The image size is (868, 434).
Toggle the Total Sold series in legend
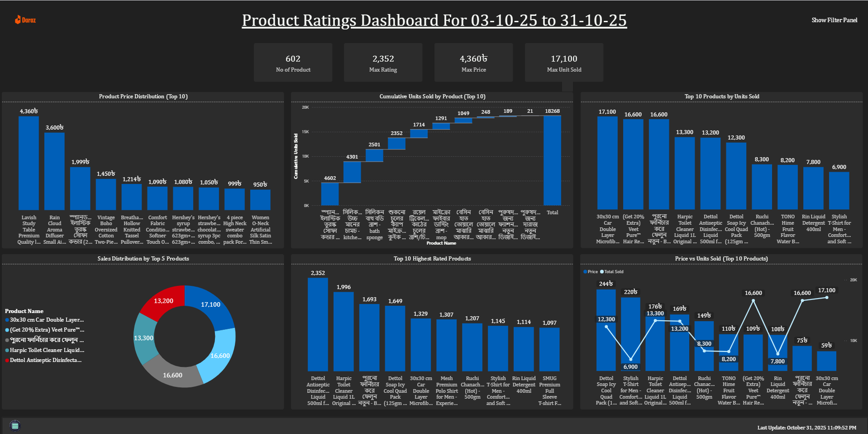611,272
